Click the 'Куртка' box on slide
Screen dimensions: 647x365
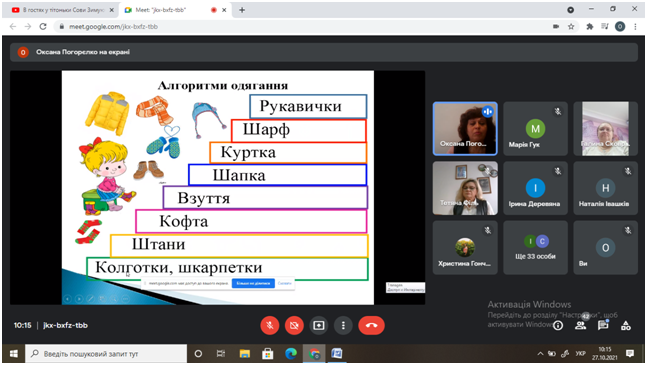click(288, 153)
